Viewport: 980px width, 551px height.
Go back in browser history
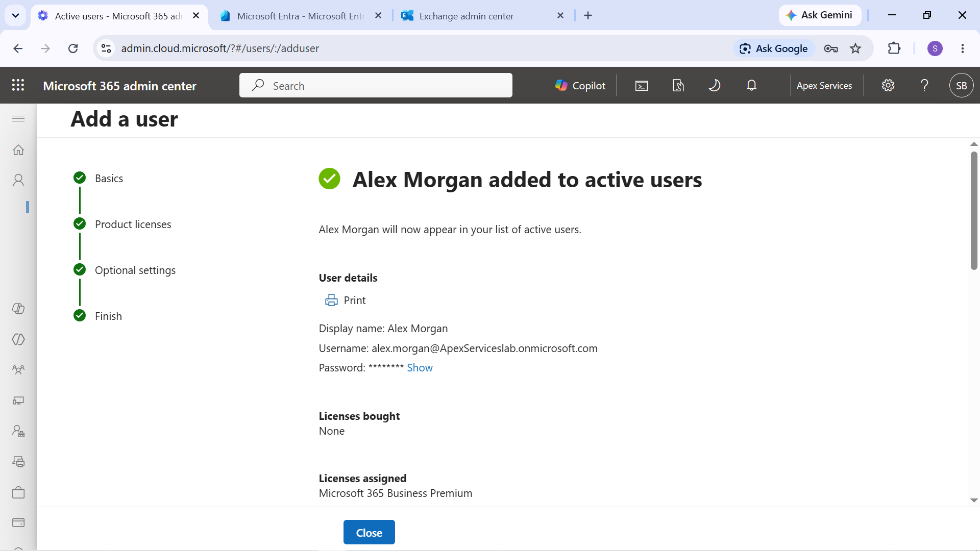[18, 48]
